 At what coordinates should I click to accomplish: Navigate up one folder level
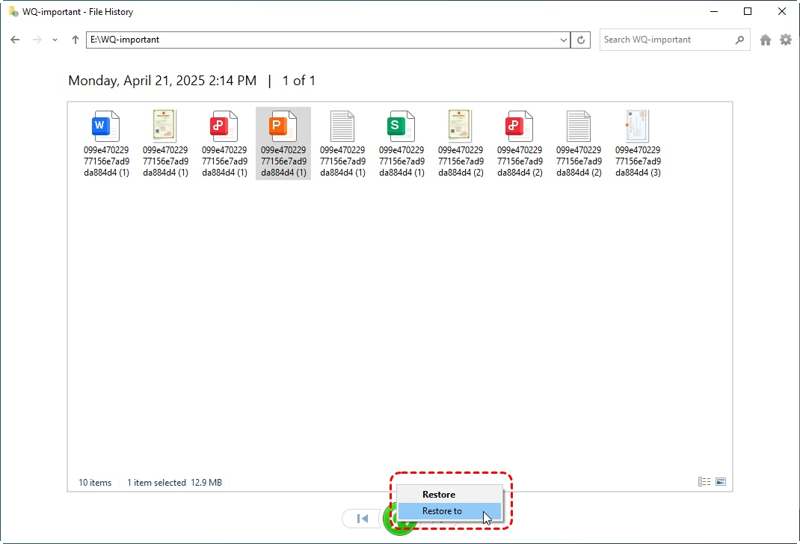click(75, 40)
